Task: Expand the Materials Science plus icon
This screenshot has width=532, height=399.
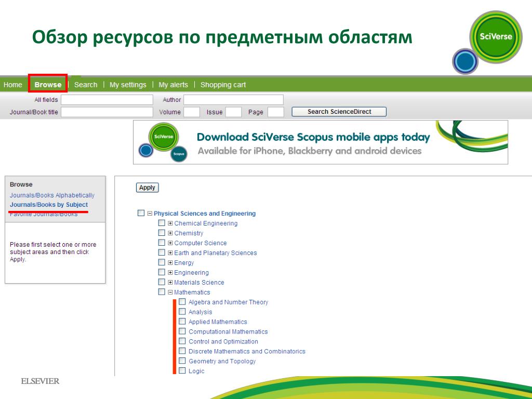Action: pos(170,282)
